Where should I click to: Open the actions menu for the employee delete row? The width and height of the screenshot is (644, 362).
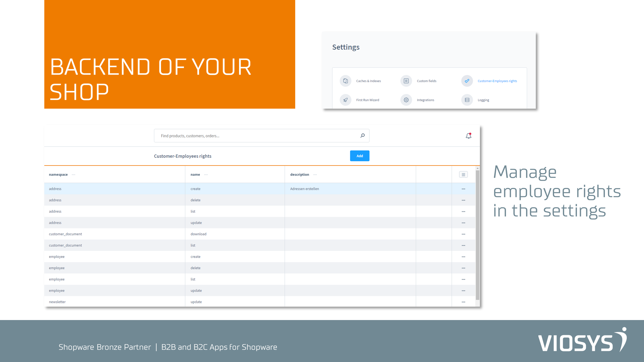click(x=463, y=268)
